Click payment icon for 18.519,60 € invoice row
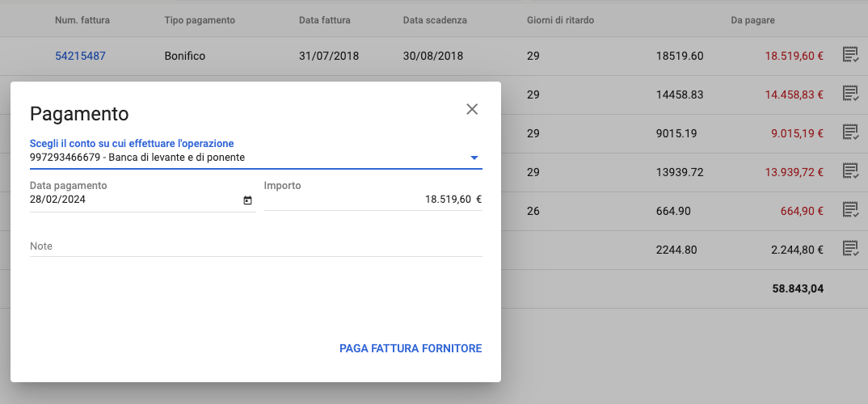 pyautogui.click(x=850, y=55)
